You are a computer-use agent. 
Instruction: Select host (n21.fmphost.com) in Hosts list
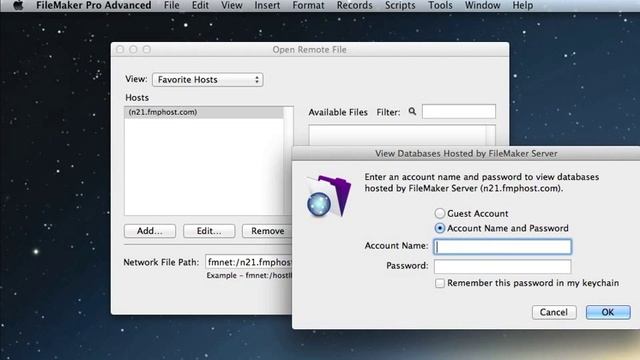pos(204,112)
